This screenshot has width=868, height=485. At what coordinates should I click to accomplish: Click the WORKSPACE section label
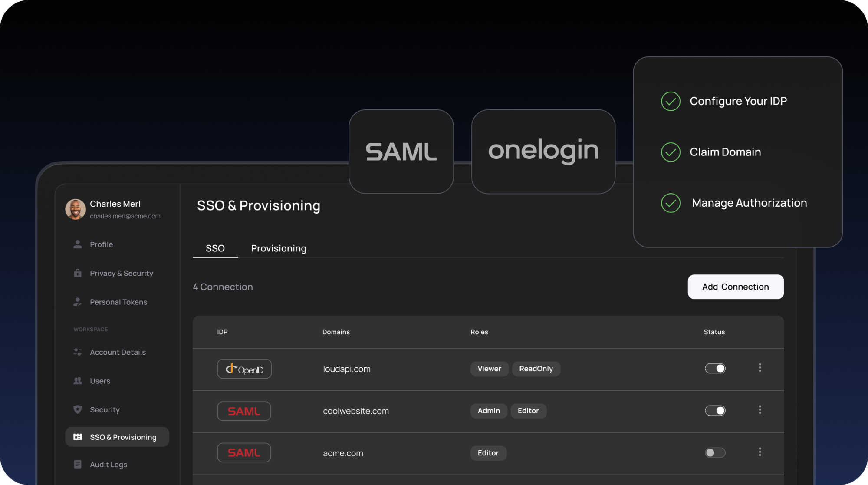coord(90,329)
